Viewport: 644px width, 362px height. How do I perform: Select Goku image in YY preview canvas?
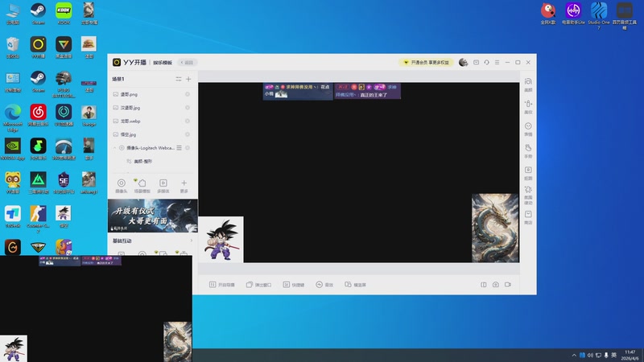click(x=221, y=239)
